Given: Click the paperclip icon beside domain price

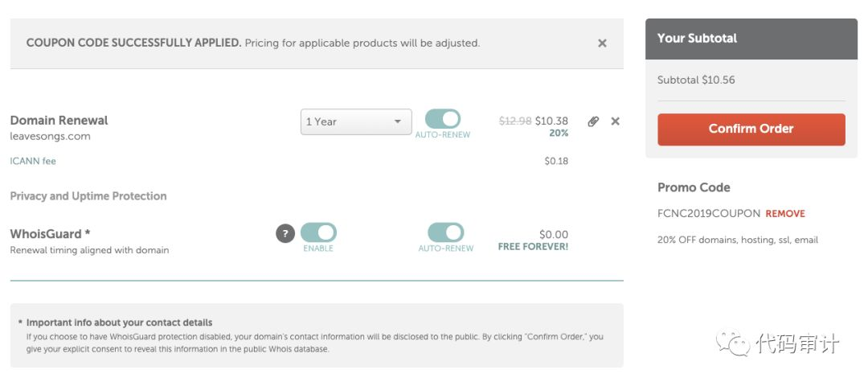Looking at the screenshot, I should [593, 121].
